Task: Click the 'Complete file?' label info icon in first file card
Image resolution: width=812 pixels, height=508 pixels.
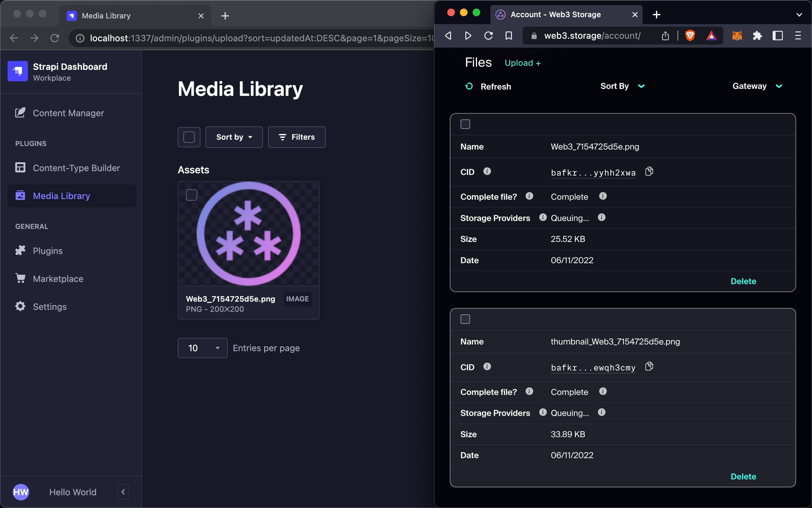Action: pos(529,196)
